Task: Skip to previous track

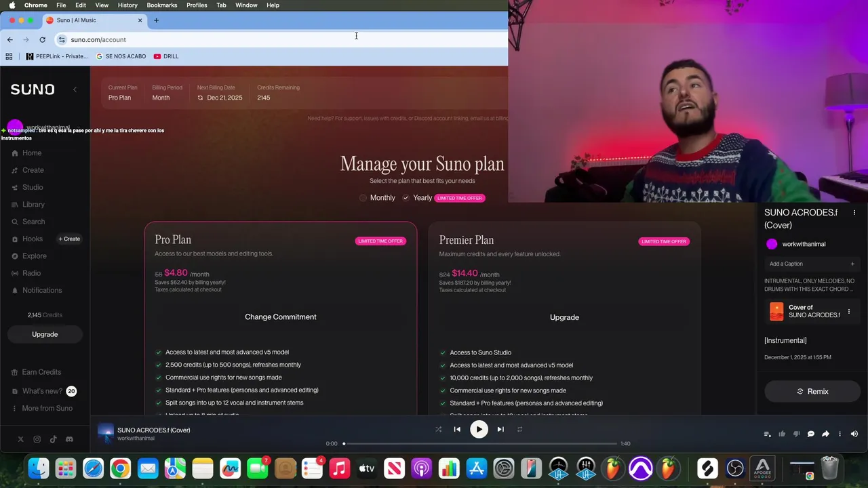Action: [x=457, y=429]
